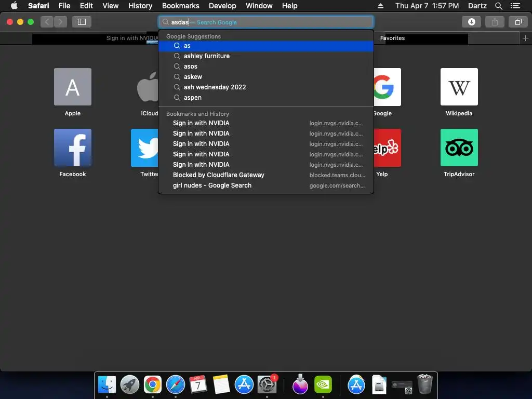Open Launchpad rocket in the Dock
This screenshot has height=399, width=532.
click(x=130, y=385)
